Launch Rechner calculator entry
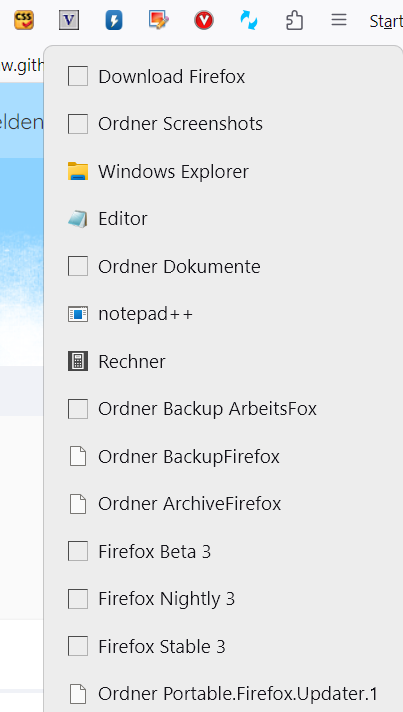The image size is (403, 712). [223, 361]
